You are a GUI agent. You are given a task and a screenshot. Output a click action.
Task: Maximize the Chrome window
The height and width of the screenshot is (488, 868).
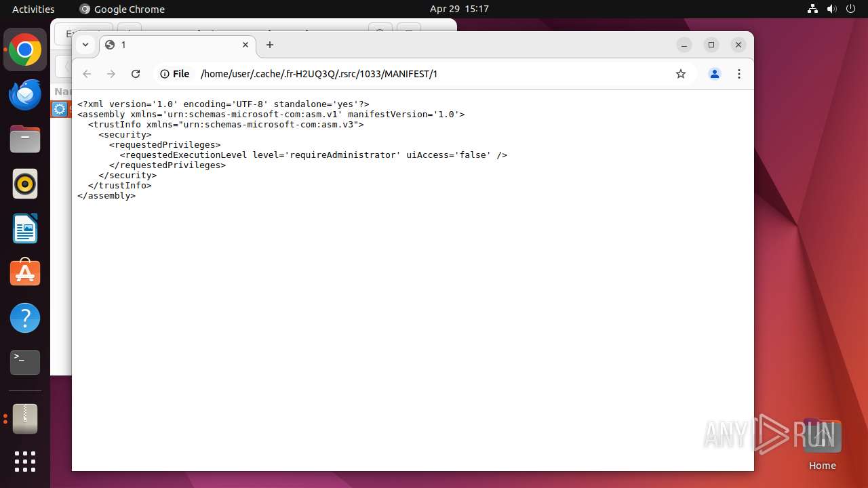711,45
